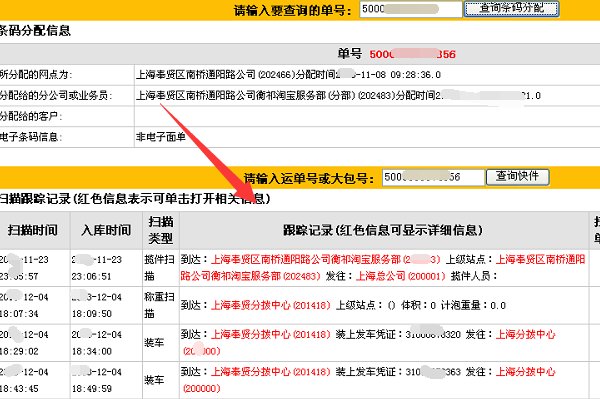The image size is (600, 399).
Task: Open 上海总公司 (200001) link
Action: tap(401, 276)
